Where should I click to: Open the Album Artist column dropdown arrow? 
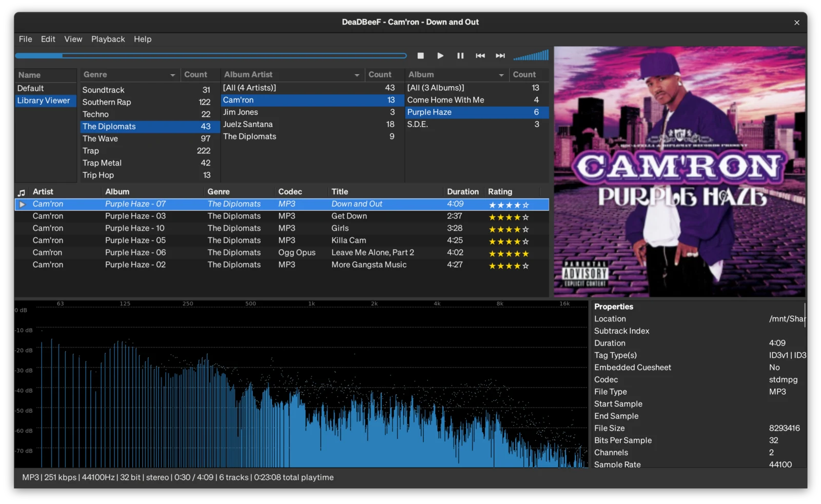(357, 75)
